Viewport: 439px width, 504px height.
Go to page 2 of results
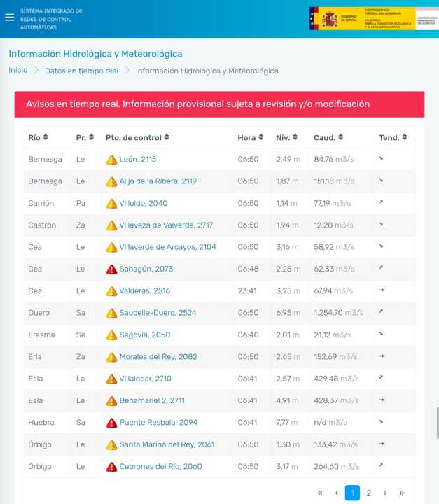[369, 493]
